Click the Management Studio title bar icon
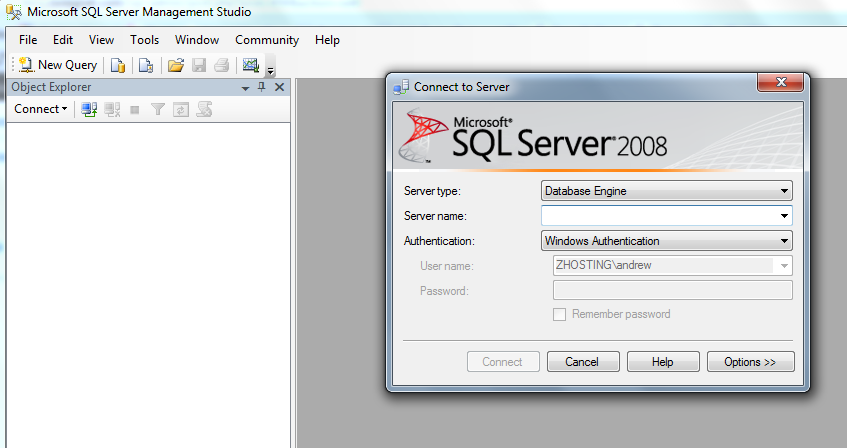This screenshot has height=448, width=847. click(14, 12)
